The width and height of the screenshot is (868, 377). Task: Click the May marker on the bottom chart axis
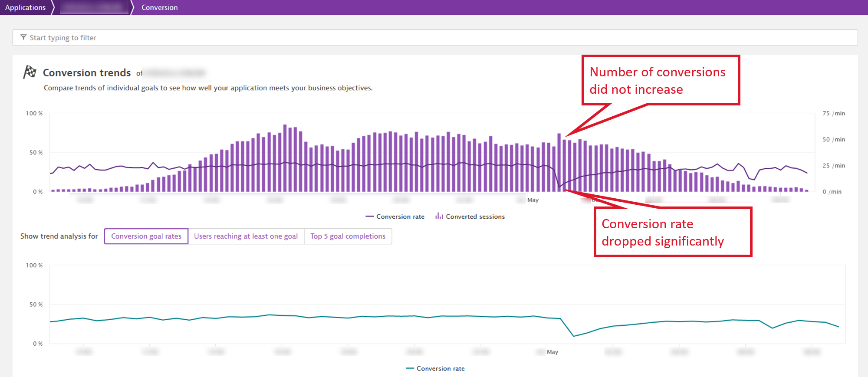tap(552, 352)
